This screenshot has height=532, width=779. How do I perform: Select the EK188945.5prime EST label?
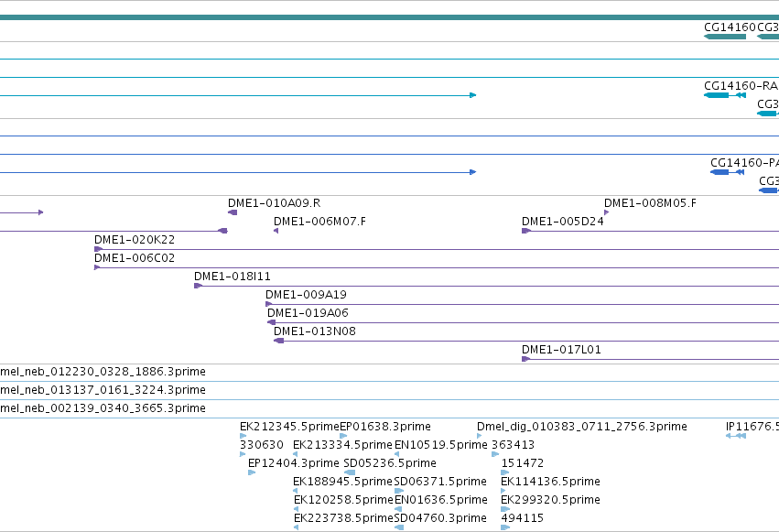click(x=342, y=483)
